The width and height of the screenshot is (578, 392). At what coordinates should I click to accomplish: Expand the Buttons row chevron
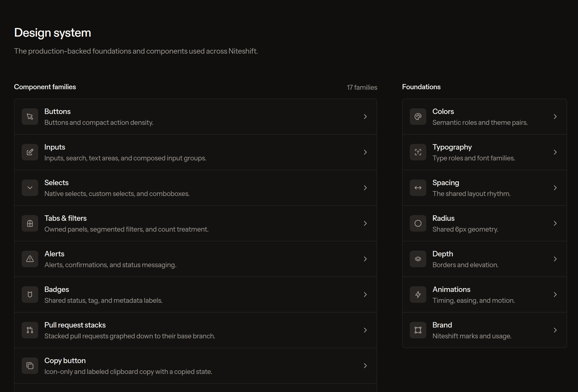pyautogui.click(x=365, y=117)
